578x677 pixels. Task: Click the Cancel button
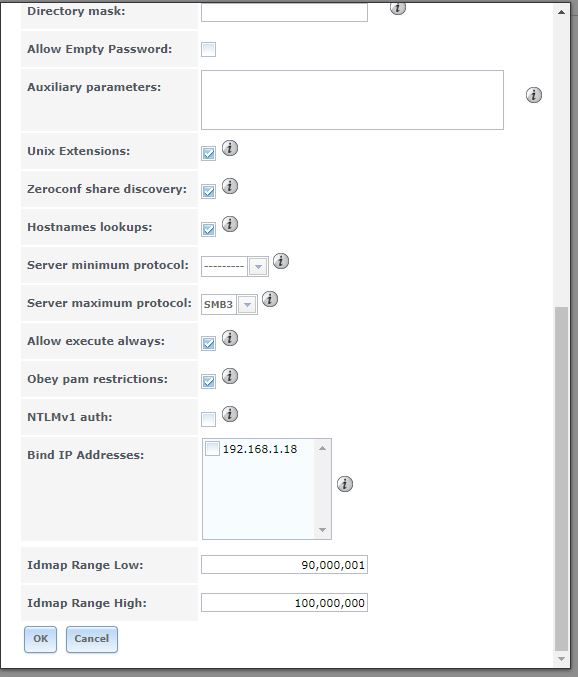tap(92, 639)
